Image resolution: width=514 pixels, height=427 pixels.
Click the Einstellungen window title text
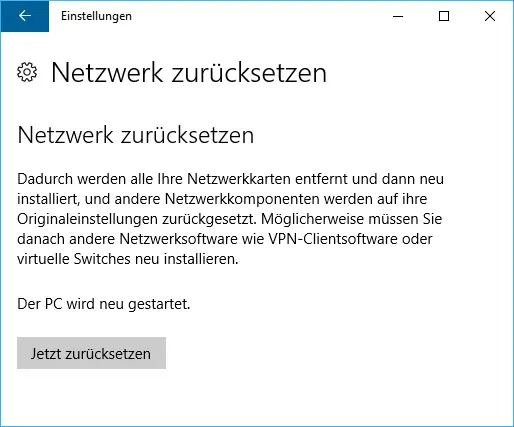[96, 16]
